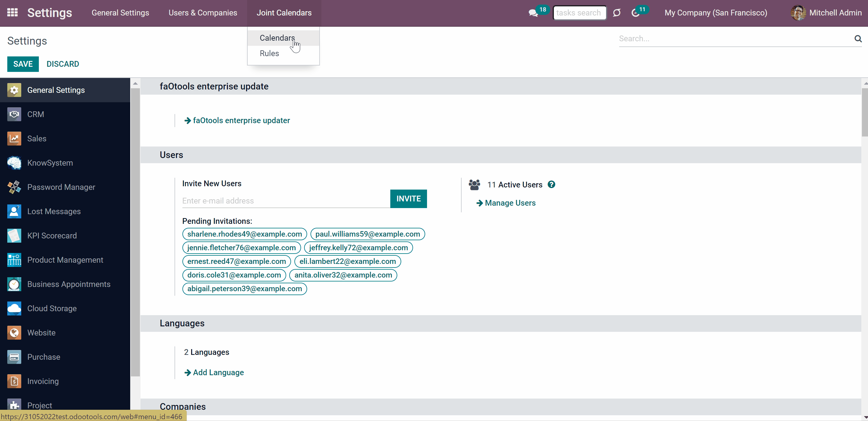This screenshot has height=421, width=868.
Task: Select the Sales label in the sidebar
Action: (37, 138)
